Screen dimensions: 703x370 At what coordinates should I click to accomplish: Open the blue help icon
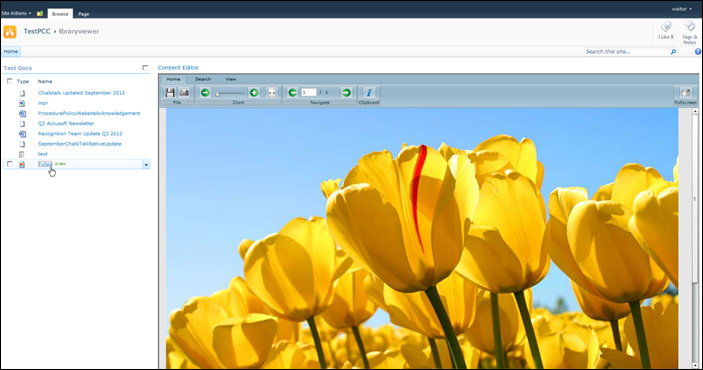(698, 52)
